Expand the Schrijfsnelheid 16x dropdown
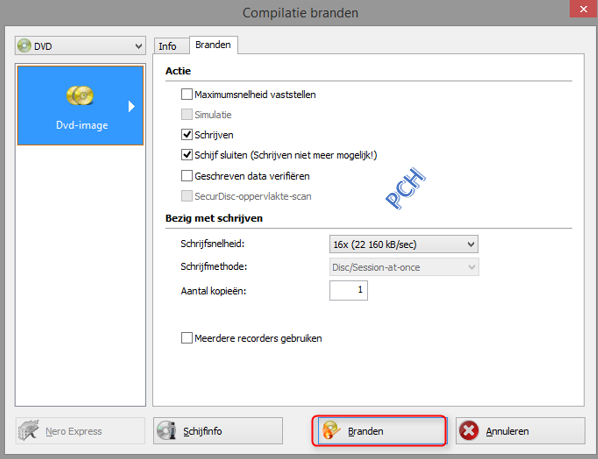598x459 pixels. pyautogui.click(x=403, y=244)
